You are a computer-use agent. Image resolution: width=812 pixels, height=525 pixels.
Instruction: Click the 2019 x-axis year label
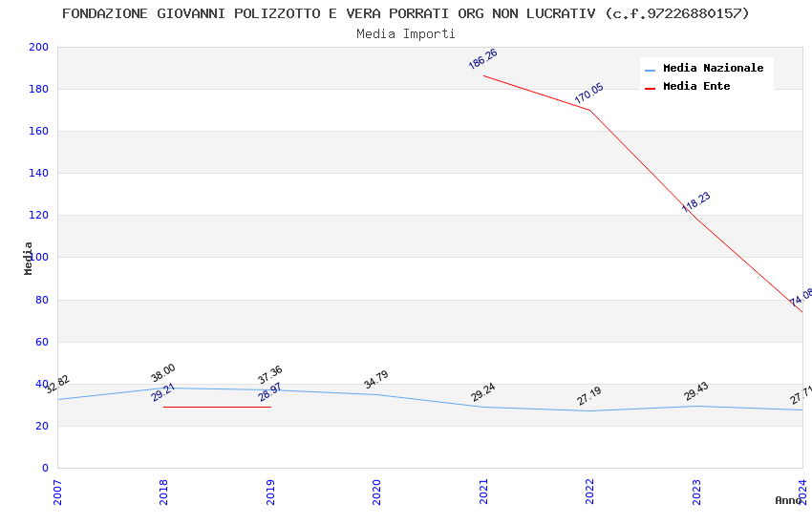click(x=270, y=493)
